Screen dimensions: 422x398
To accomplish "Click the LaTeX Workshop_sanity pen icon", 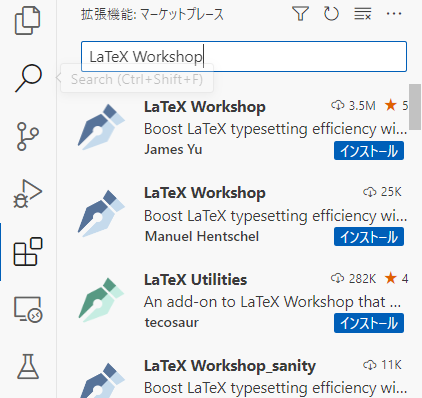I will [x=101, y=381].
